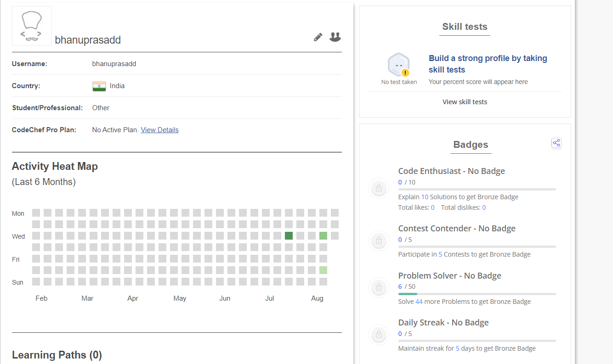
Task: Click the chef hat profile avatar
Action: coord(32,26)
